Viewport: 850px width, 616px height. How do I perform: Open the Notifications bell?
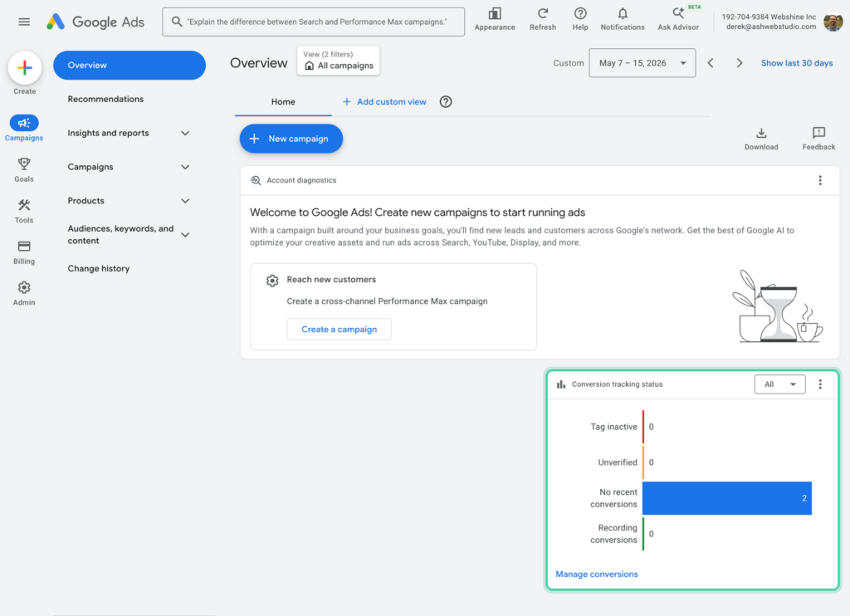[x=623, y=13]
